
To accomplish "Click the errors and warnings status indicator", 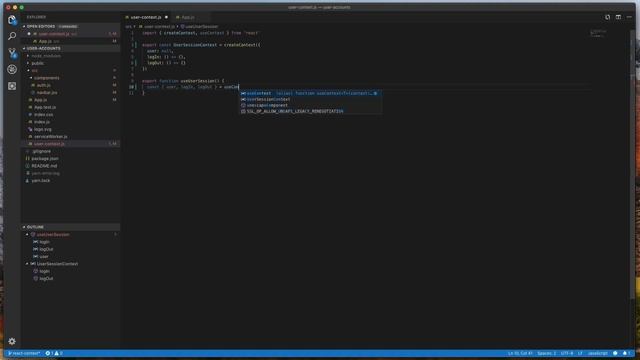I will (54, 353).
